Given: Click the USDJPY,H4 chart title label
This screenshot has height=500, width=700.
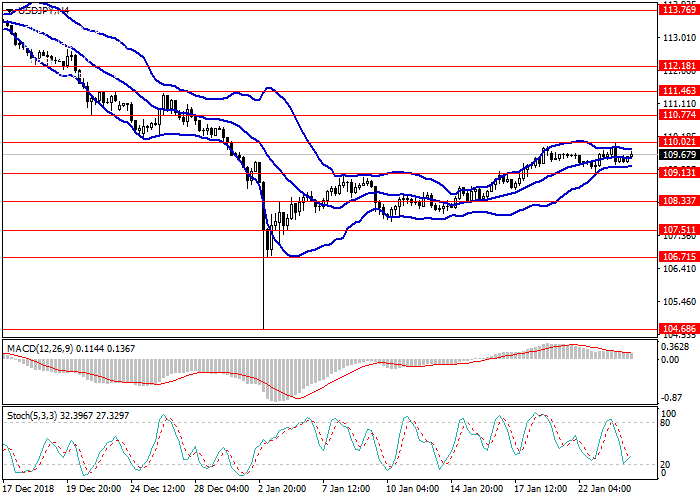Looking at the screenshot, I should (x=42, y=10).
